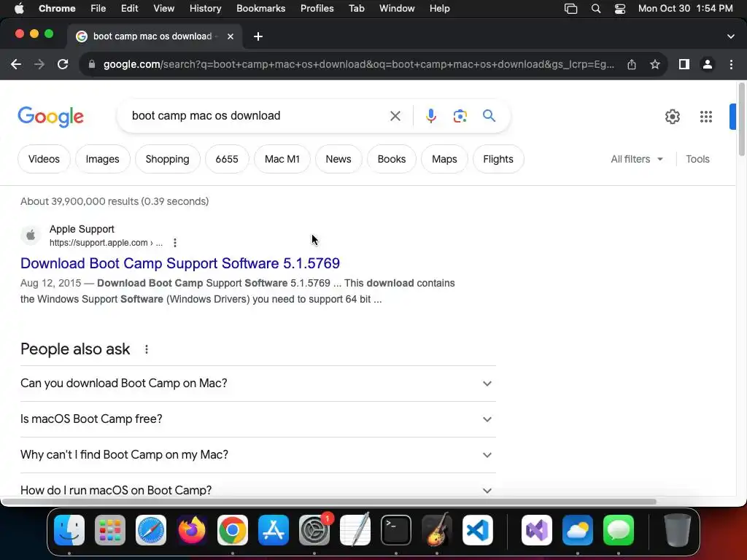Screen dimensions: 747x560
Task: Open the View menu
Action: click(164, 9)
